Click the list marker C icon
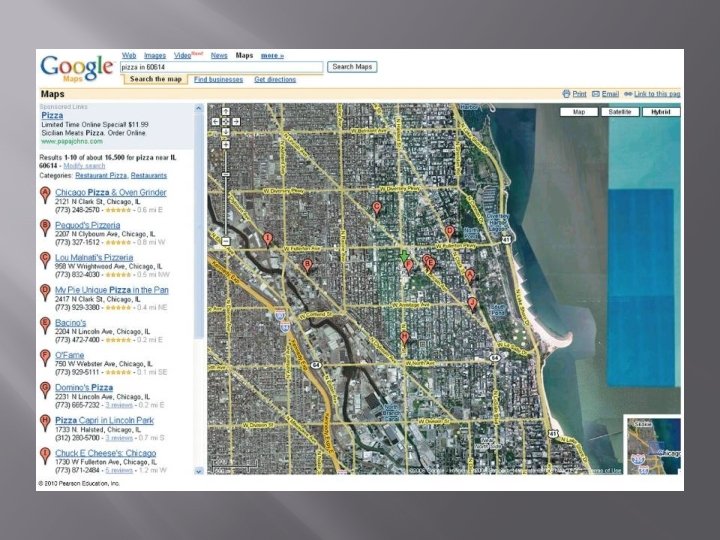This screenshot has width=720, height=540. coord(45,260)
